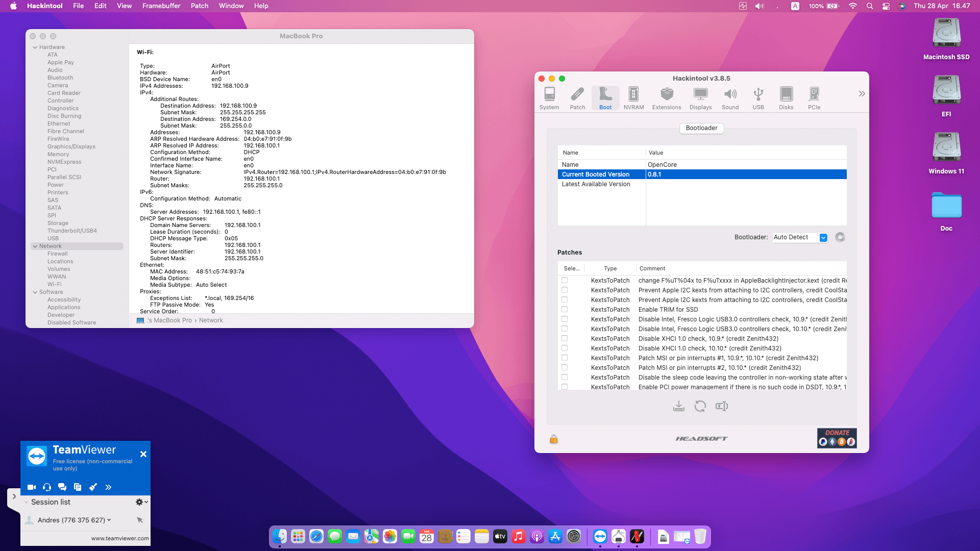Image resolution: width=980 pixels, height=551 pixels.
Task: Open the Disks section in Hackintool
Action: click(x=786, y=98)
